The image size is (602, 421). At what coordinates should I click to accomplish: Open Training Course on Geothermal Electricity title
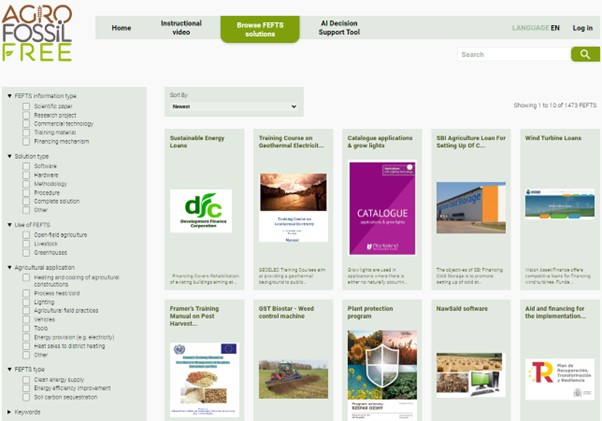pos(291,142)
